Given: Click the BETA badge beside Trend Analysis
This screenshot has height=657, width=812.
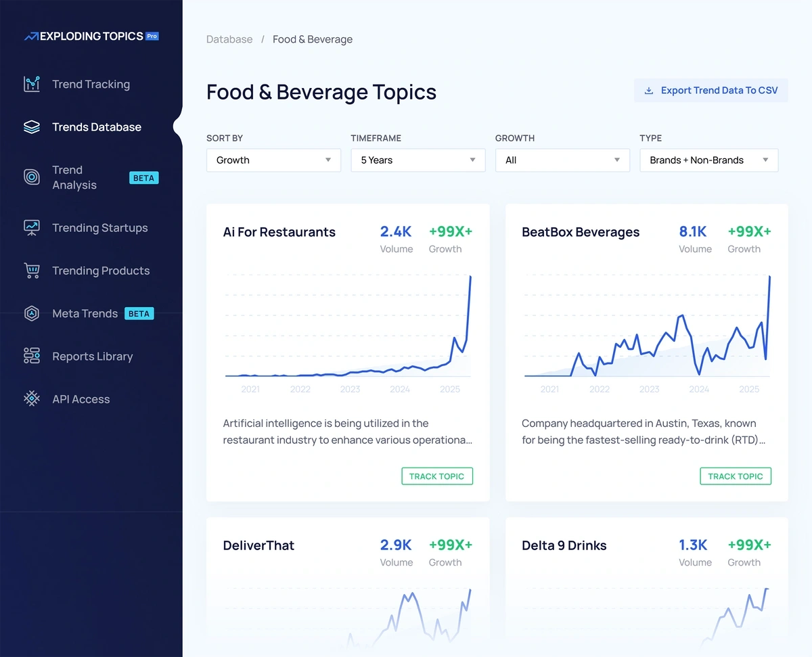Looking at the screenshot, I should pyautogui.click(x=143, y=178).
